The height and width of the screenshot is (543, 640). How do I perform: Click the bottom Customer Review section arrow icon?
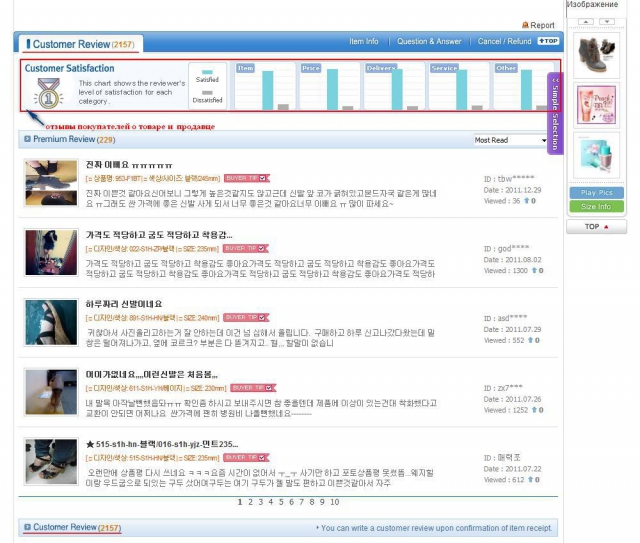[27, 527]
